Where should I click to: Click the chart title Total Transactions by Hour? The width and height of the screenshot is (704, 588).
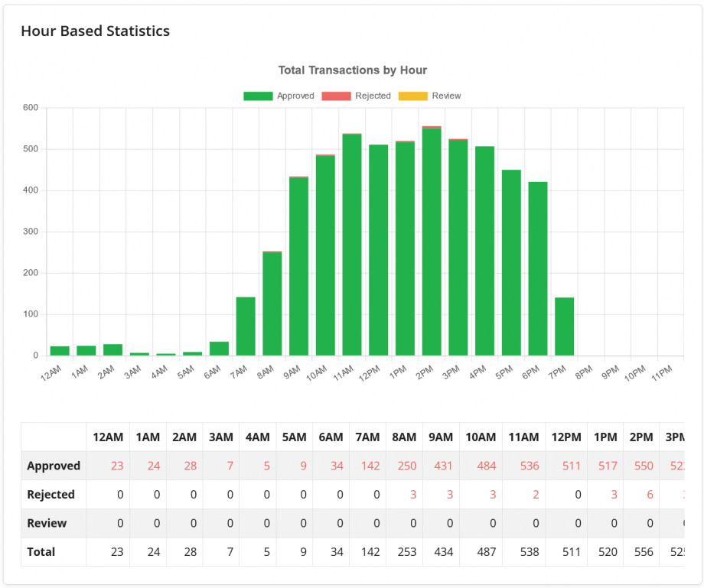pyautogui.click(x=353, y=70)
